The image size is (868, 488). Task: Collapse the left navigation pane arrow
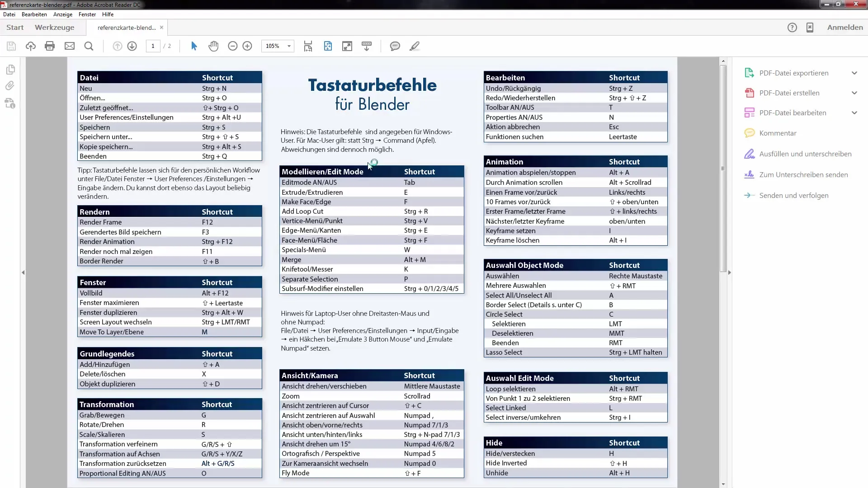pyautogui.click(x=23, y=272)
